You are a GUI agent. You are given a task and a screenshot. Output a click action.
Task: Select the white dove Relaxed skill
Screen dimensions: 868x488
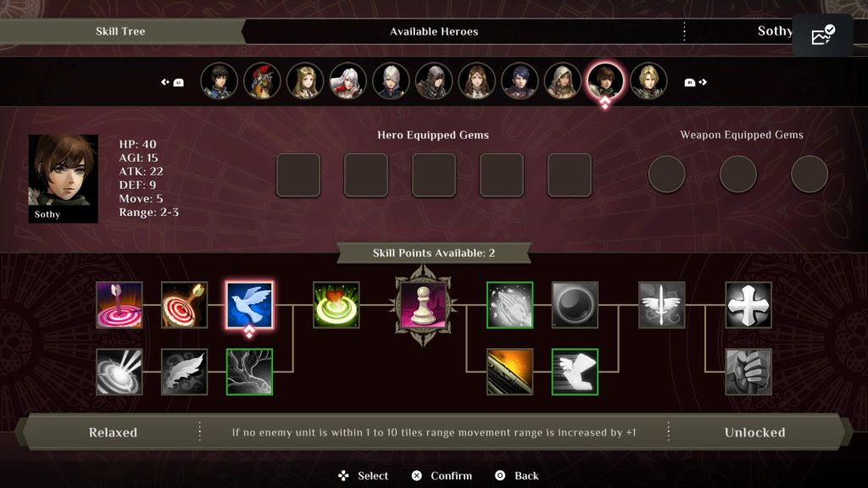pos(249,305)
